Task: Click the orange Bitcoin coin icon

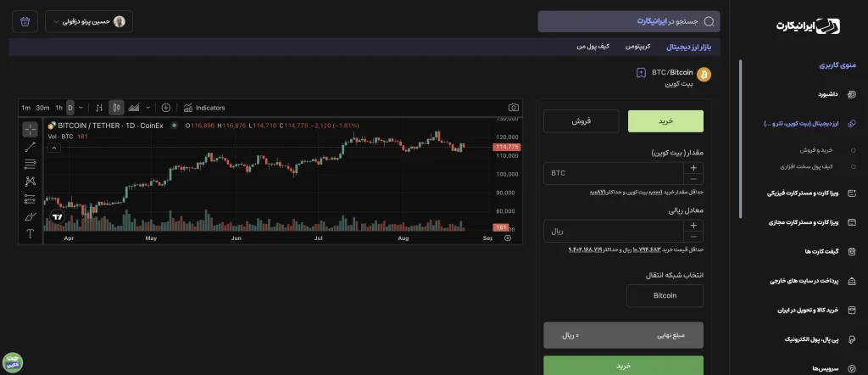Action: (x=704, y=74)
